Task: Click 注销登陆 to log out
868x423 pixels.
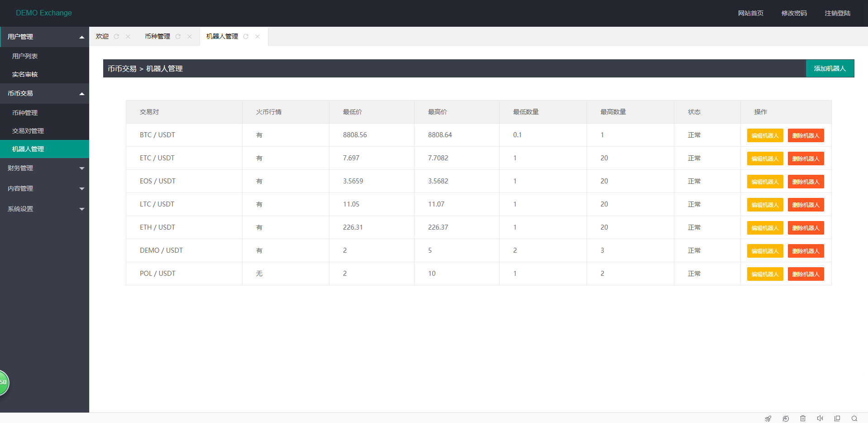Action: pos(838,13)
